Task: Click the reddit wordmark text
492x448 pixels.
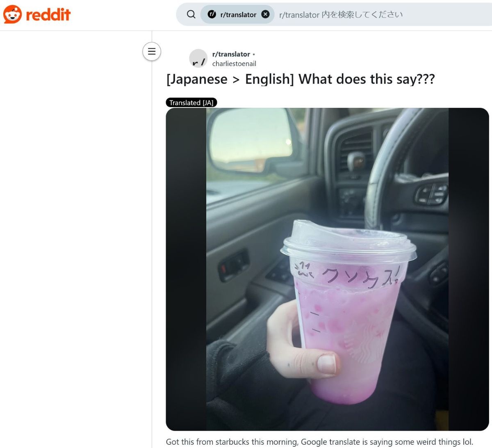Action: tap(48, 15)
